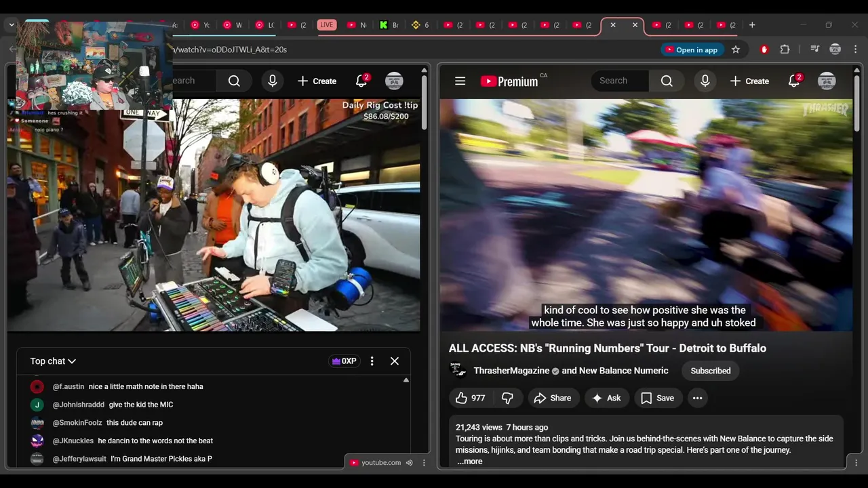Click the street DJ livestream video player
The width and height of the screenshot is (868, 488).
tap(214, 215)
